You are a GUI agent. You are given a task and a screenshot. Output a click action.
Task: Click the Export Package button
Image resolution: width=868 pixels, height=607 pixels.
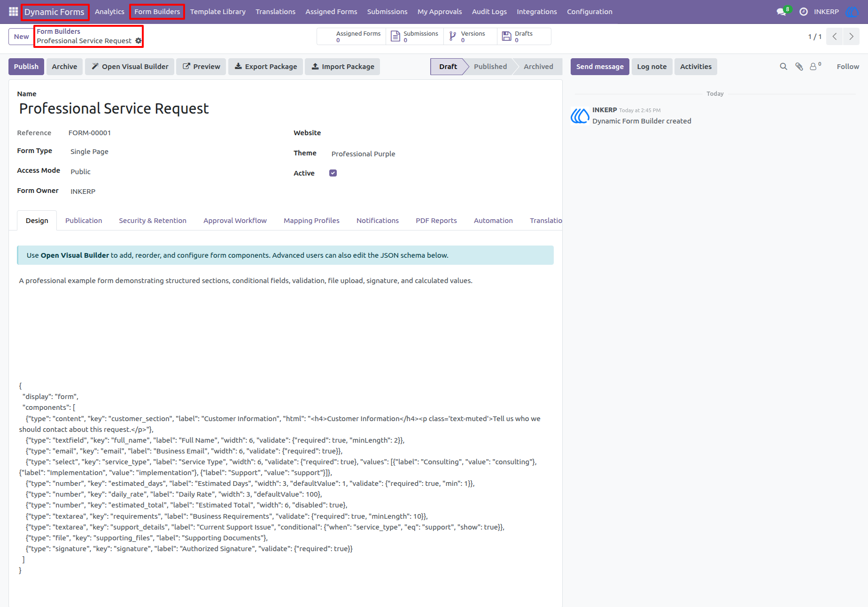(x=265, y=67)
